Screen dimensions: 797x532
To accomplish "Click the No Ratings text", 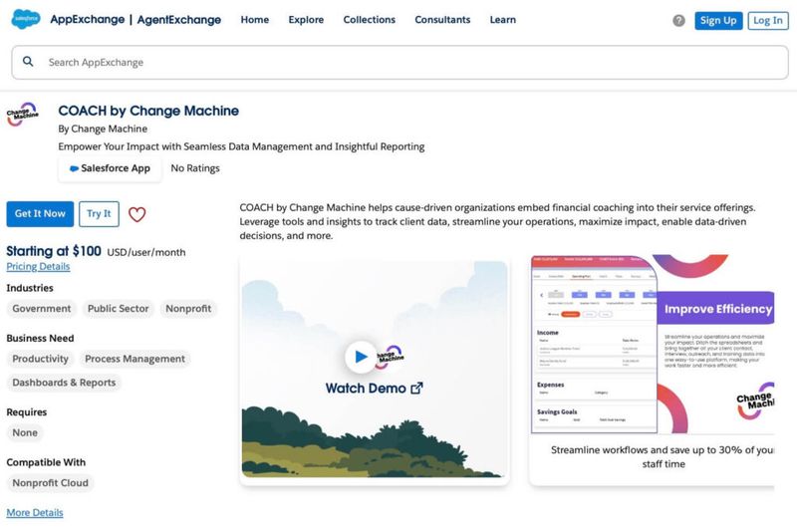I will tap(195, 168).
